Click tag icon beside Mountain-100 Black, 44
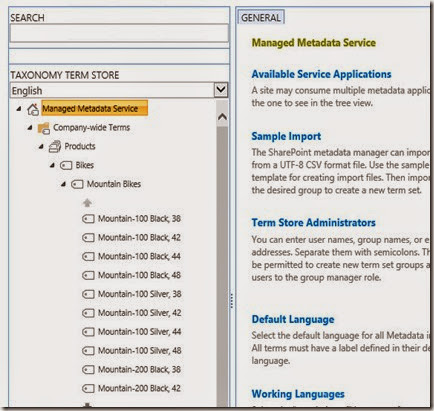Image resolution: width=434 pixels, height=411 pixels. click(88, 257)
